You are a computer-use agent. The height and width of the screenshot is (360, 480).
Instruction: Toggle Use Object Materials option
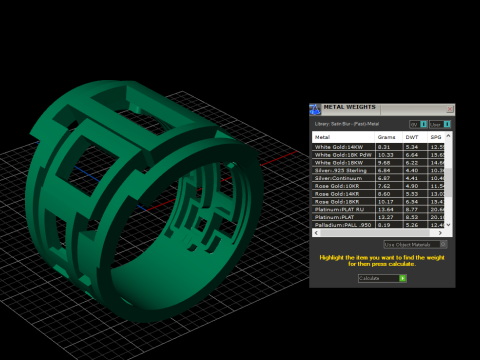point(415,244)
